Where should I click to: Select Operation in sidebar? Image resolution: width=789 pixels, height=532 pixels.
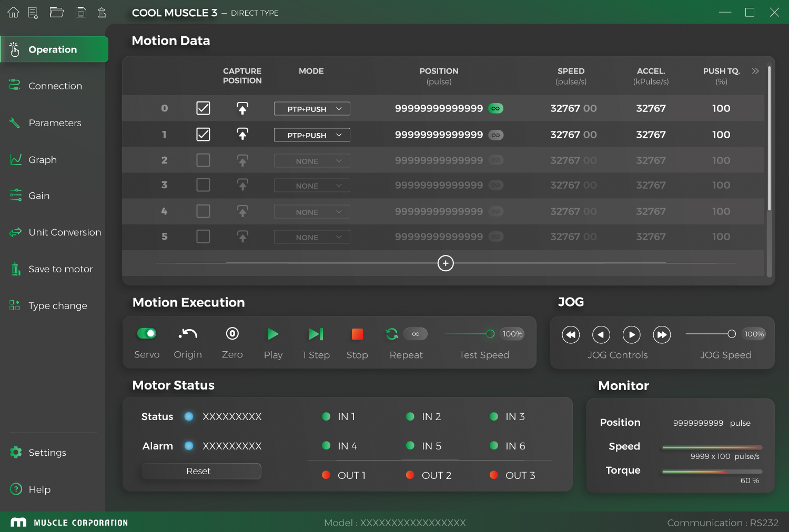click(x=54, y=49)
